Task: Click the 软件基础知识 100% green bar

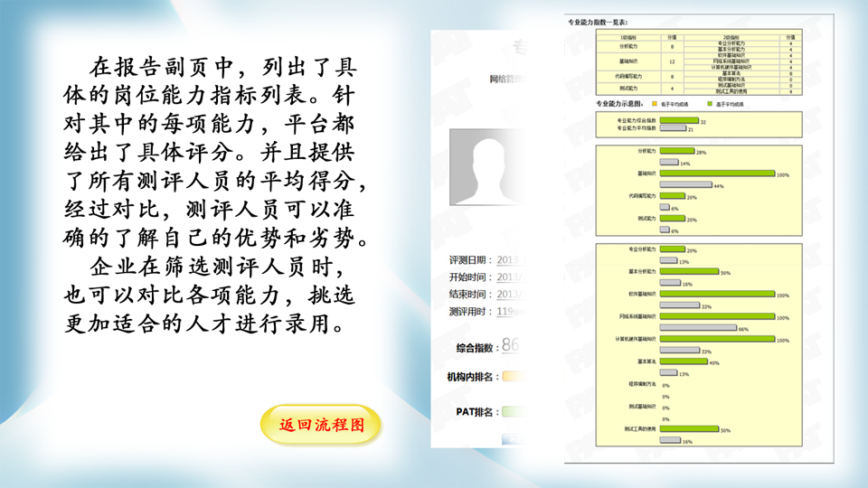Action: click(717, 294)
